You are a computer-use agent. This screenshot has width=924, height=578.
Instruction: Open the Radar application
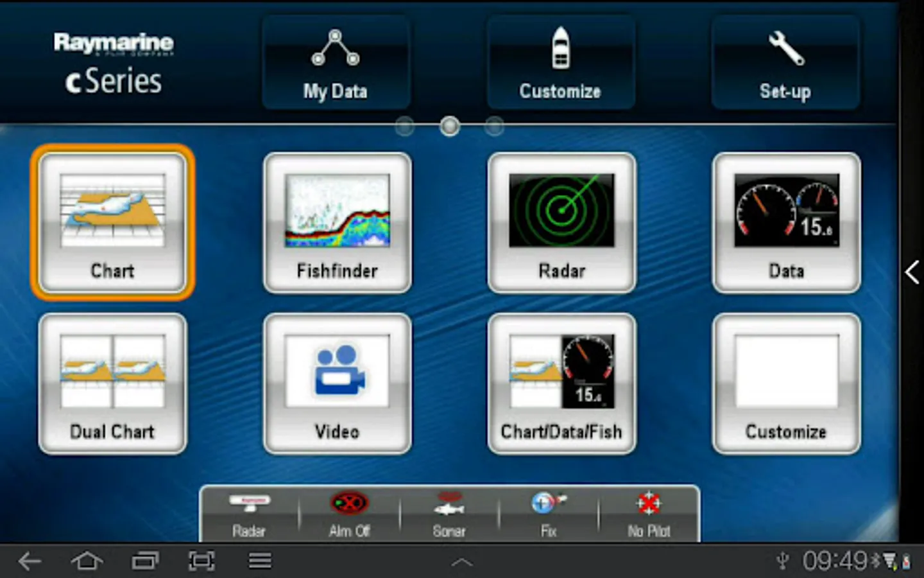(561, 222)
